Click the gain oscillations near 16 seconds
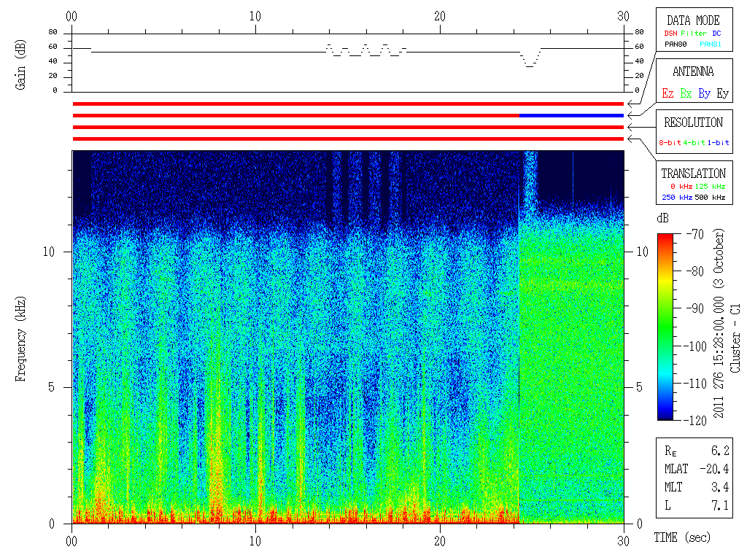Viewport: 747px width, 560px height. point(366,50)
